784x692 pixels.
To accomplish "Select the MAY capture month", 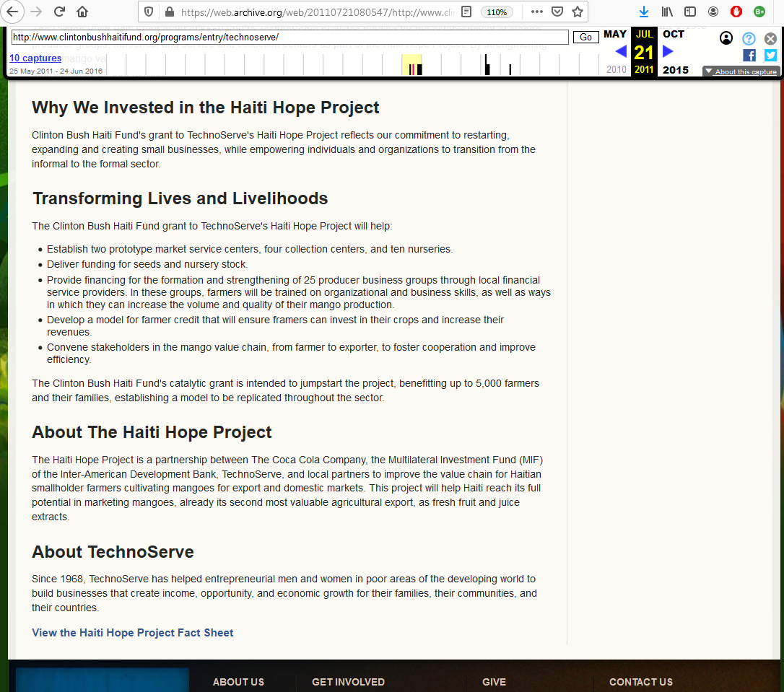I will [615, 34].
